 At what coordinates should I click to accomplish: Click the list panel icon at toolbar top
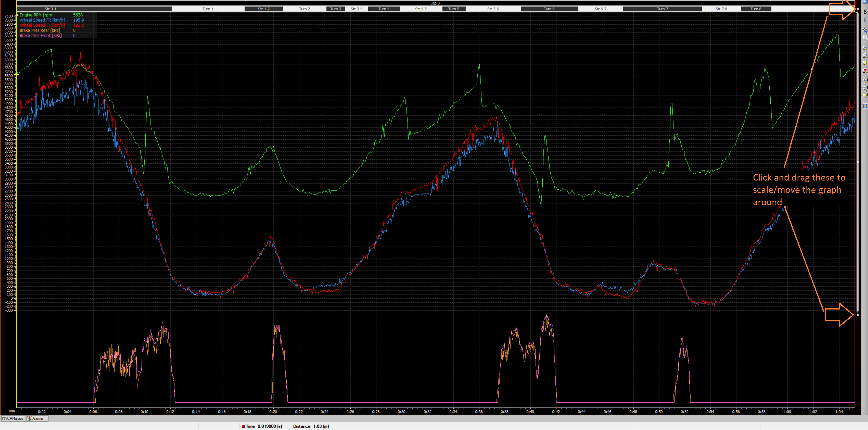[865, 2]
